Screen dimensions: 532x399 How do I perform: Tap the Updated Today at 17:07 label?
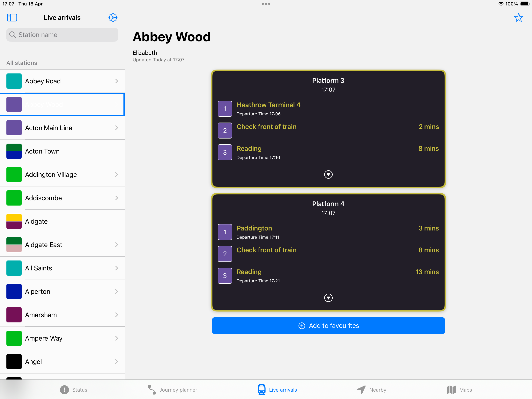pyautogui.click(x=159, y=60)
